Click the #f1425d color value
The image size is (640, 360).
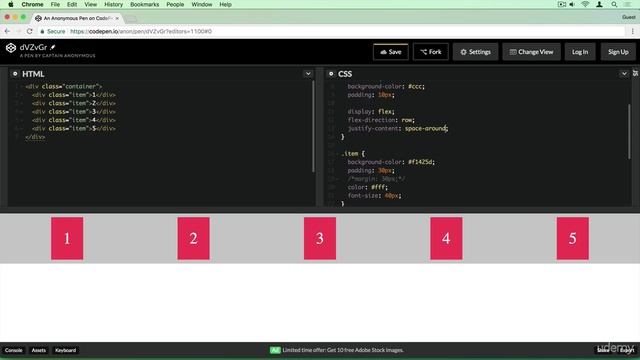[x=420, y=162]
